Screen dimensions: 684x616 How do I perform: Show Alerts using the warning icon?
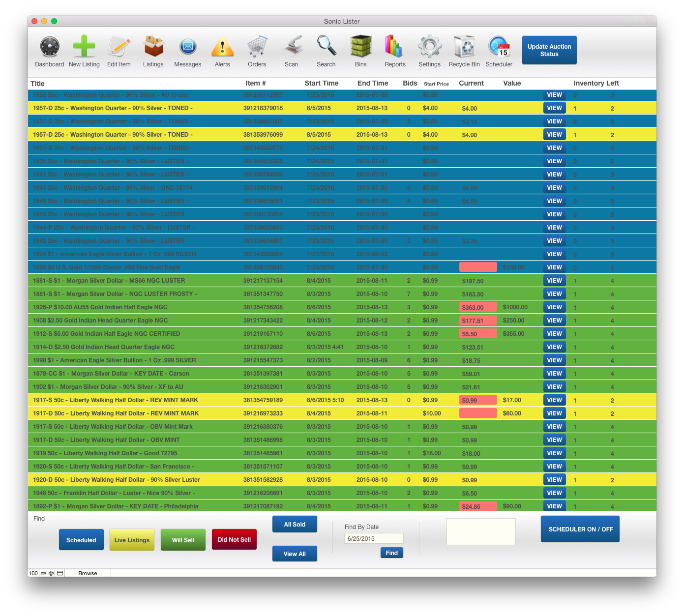(x=222, y=47)
